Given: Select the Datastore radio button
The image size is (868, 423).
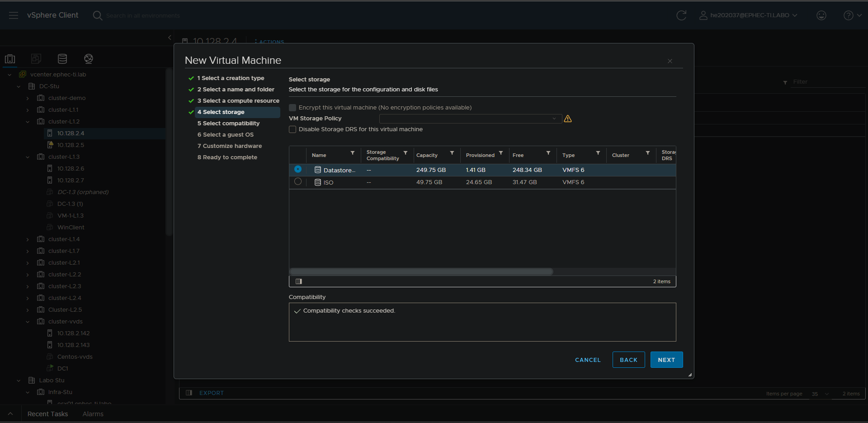Looking at the screenshot, I should [x=298, y=169].
